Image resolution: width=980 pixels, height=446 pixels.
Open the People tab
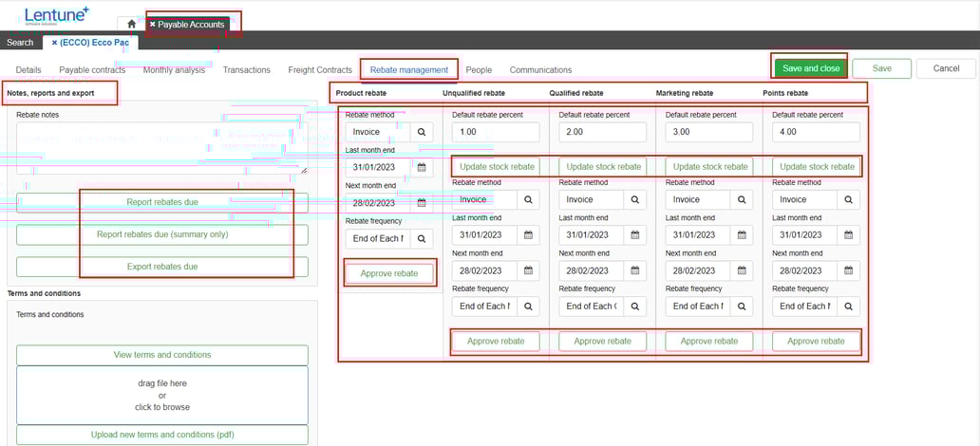[479, 70]
